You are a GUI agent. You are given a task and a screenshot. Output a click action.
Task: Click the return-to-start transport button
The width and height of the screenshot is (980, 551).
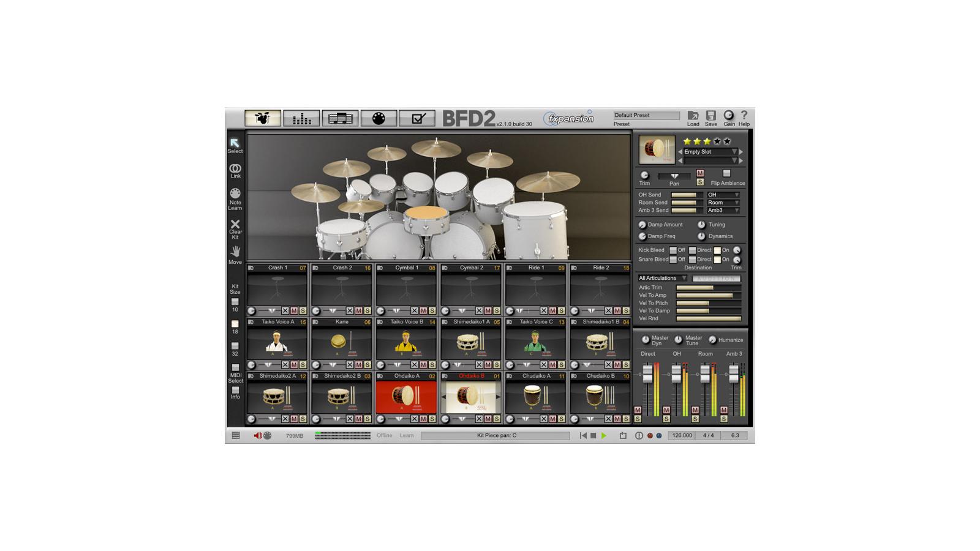583,436
